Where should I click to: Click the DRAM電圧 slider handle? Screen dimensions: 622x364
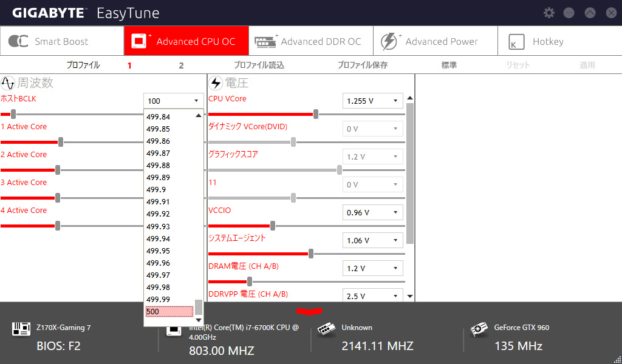[x=249, y=282]
